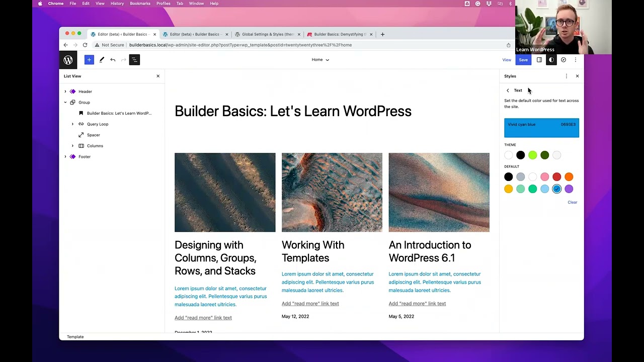Pick the red default color swatch
Image resolution: width=644 pixels, height=362 pixels.
coord(556,177)
